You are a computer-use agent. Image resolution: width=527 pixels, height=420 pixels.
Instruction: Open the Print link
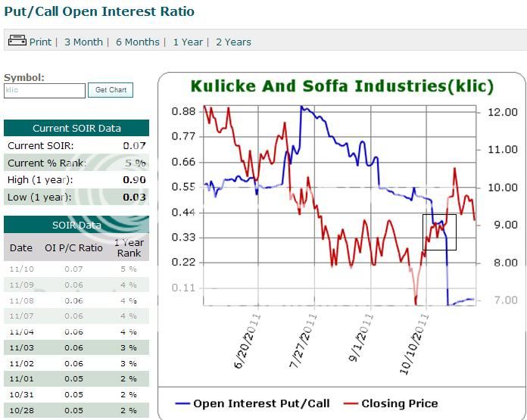point(40,42)
